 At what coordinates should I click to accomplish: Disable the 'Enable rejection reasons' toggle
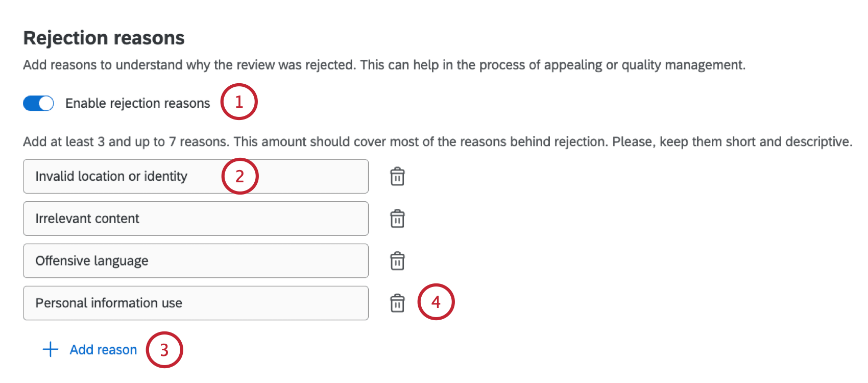tap(37, 103)
